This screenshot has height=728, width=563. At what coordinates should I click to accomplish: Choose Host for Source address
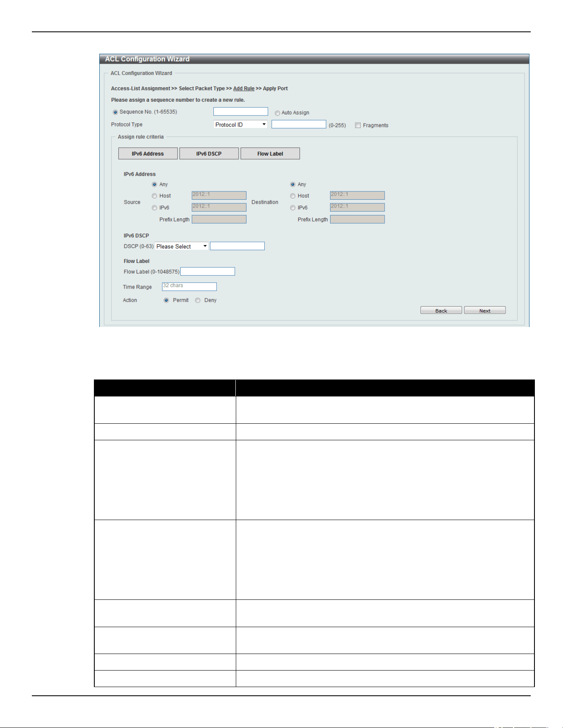(154, 196)
